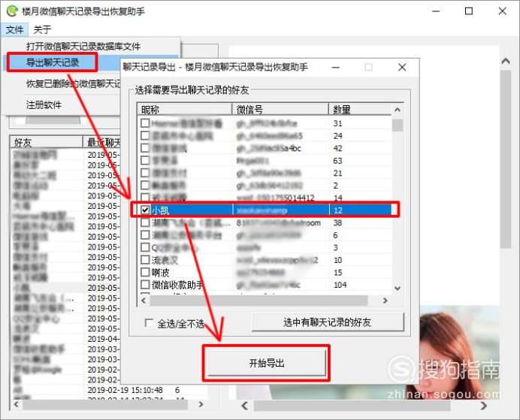Click count cell showing 104
This screenshot has width=520, height=420.
(x=340, y=285)
